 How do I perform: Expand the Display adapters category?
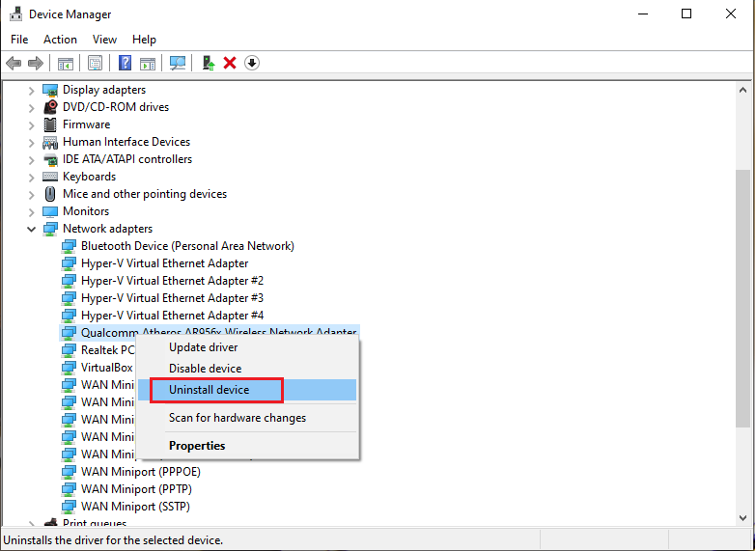click(x=32, y=90)
